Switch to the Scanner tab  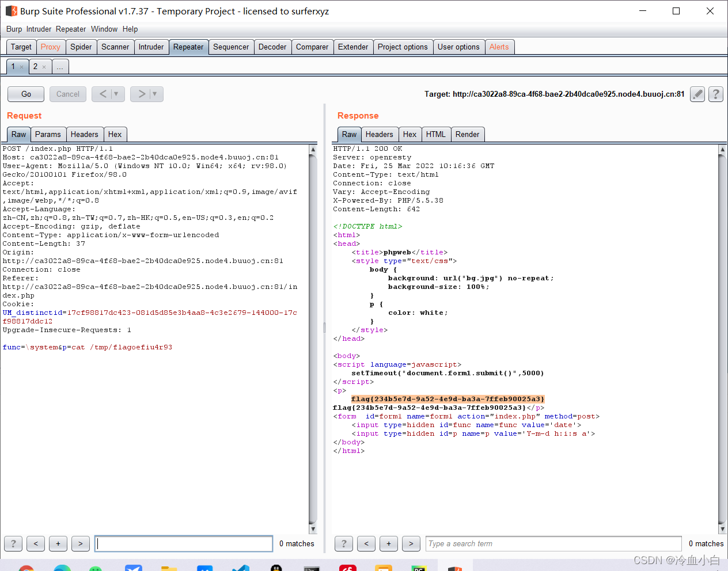(115, 47)
